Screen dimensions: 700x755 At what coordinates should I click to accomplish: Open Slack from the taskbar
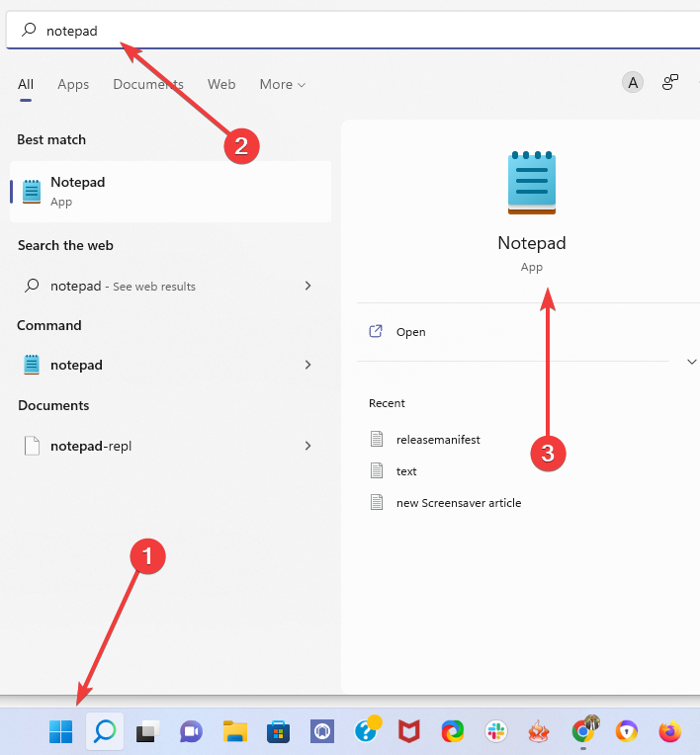click(496, 732)
